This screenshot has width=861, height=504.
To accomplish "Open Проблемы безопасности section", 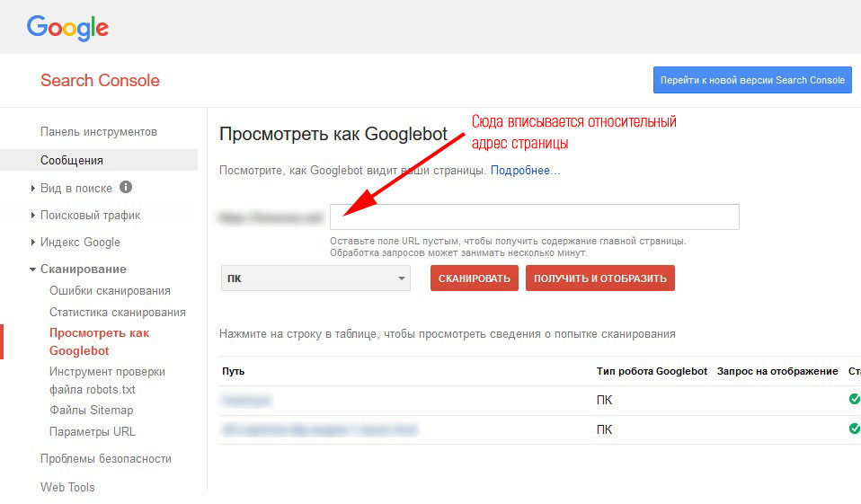I will click(106, 458).
